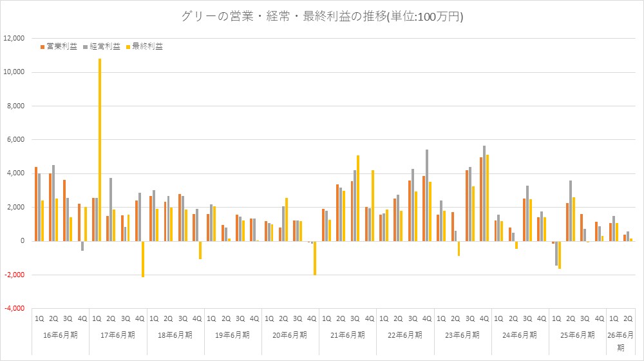Click the negative yellow bar in 17年6月期 4Q
This screenshot has width=644, height=361.
143,259
